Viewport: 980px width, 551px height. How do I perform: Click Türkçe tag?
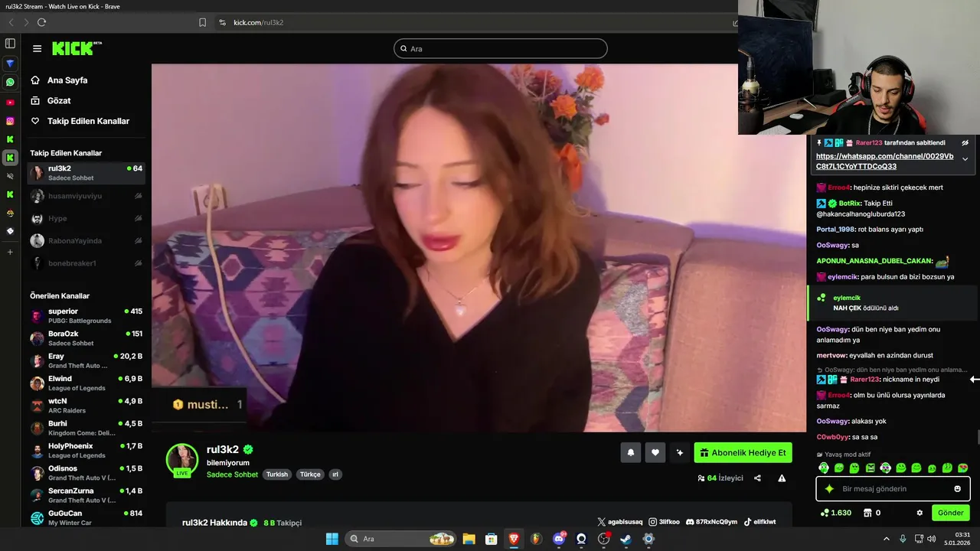coord(310,474)
